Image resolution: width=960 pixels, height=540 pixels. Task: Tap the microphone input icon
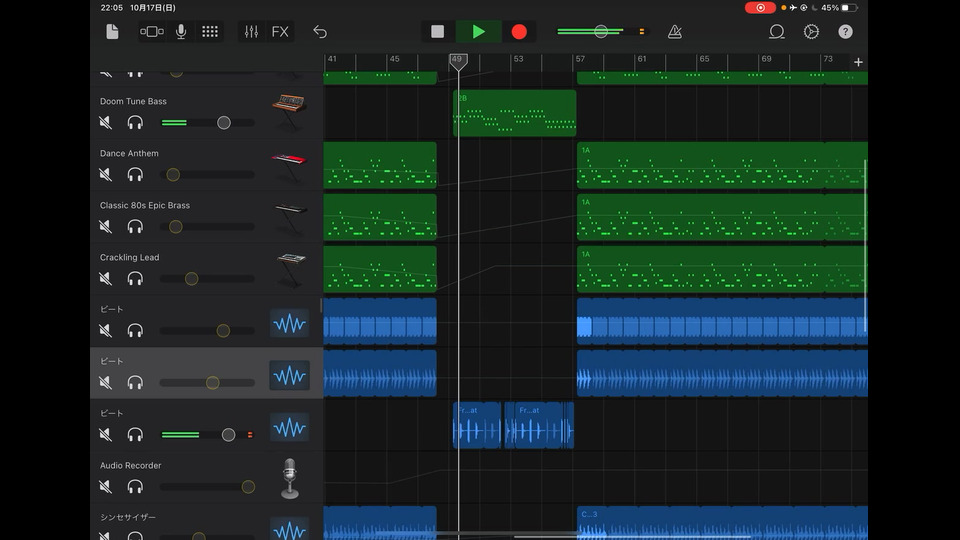(181, 32)
